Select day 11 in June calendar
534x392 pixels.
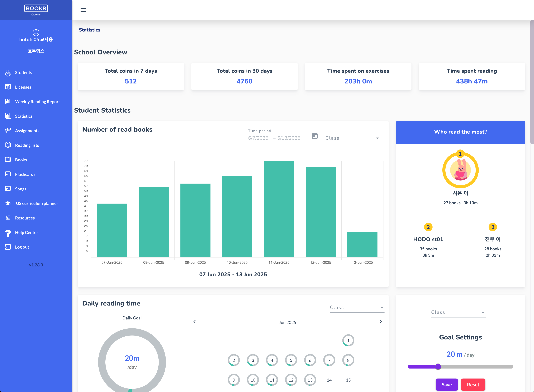272,380
